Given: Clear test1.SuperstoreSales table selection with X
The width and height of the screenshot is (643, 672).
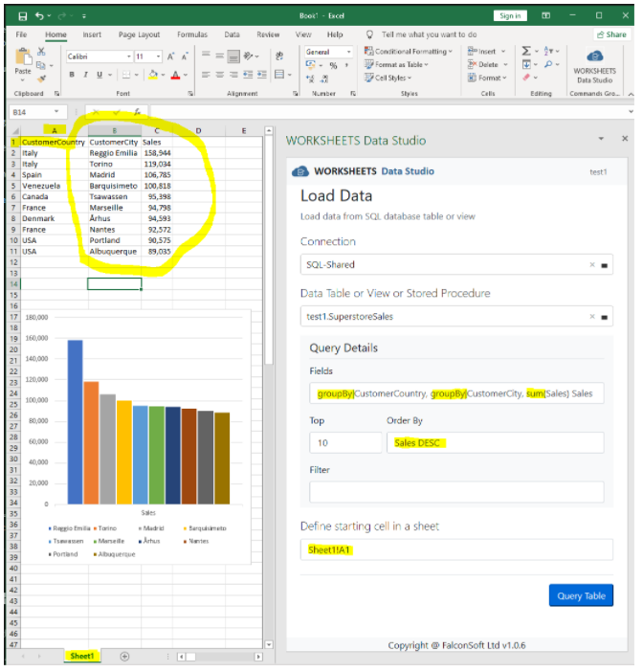Looking at the screenshot, I should [592, 317].
